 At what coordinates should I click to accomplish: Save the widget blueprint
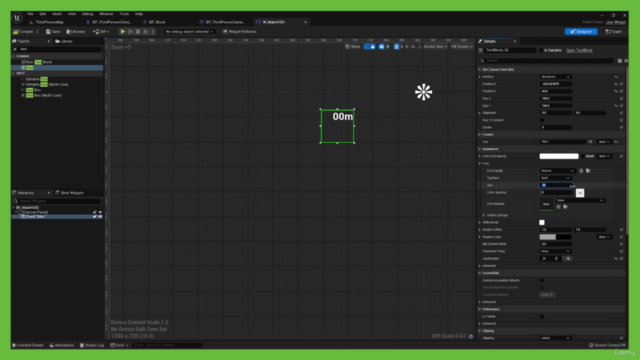pos(53,31)
